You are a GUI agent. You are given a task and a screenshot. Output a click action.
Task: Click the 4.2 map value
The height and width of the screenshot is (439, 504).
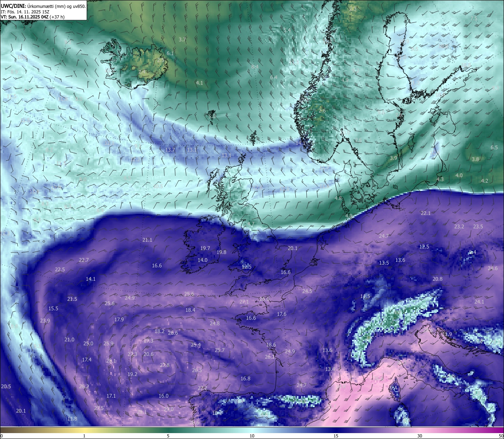(x=485, y=181)
